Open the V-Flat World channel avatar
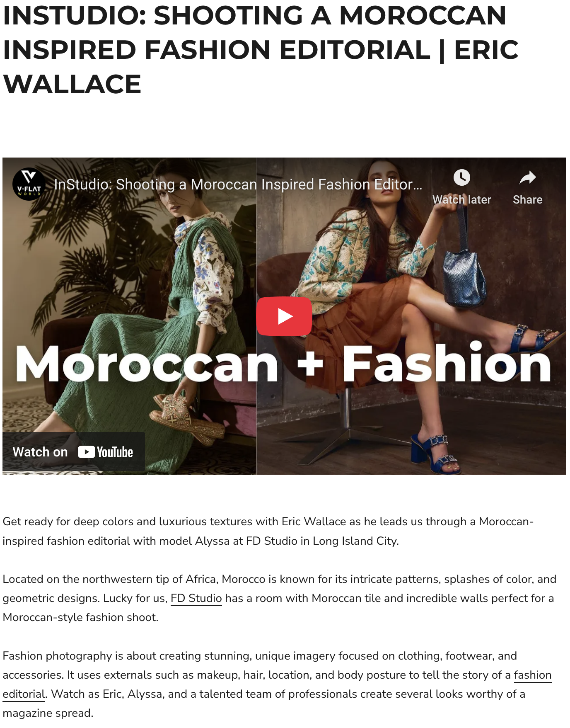 [29, 184]
